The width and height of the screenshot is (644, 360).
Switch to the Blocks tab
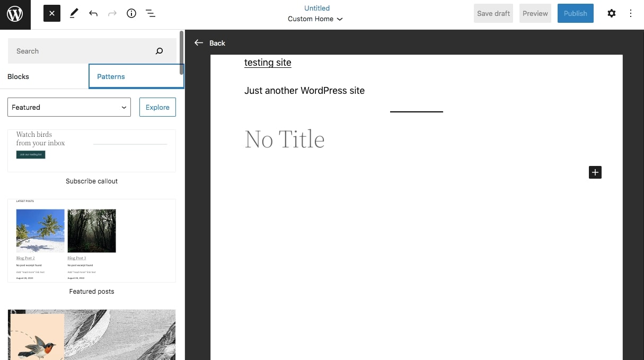tap(18, 76)
